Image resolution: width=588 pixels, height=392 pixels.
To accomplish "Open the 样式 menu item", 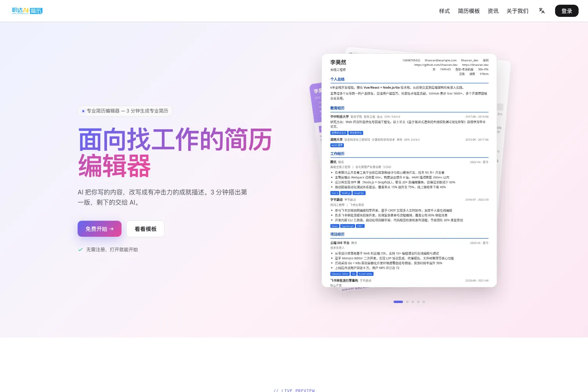I will (x=445, y=11).
